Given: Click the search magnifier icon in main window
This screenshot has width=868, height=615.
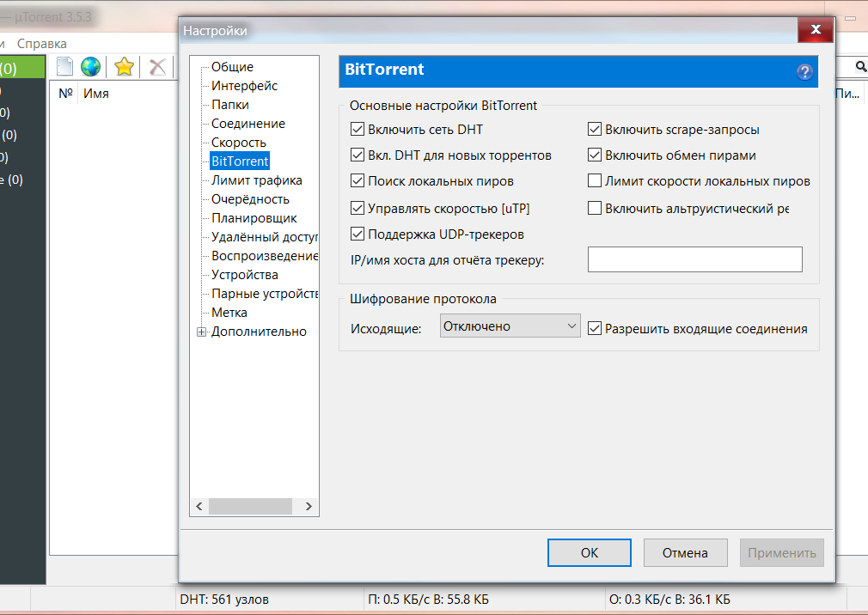Looking at the screenshot, I should [x=861, y=67].
